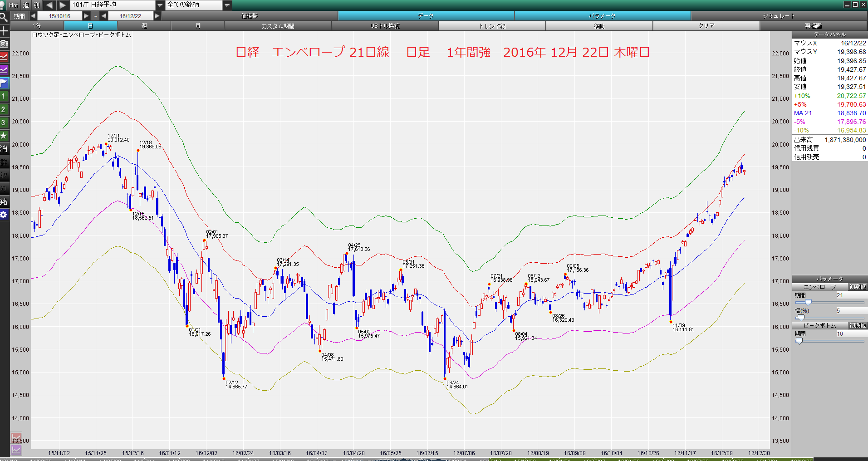The width and height of the screenshot is (868, 461).
Task: Click the 期間 label button
Action: point(20,16)
